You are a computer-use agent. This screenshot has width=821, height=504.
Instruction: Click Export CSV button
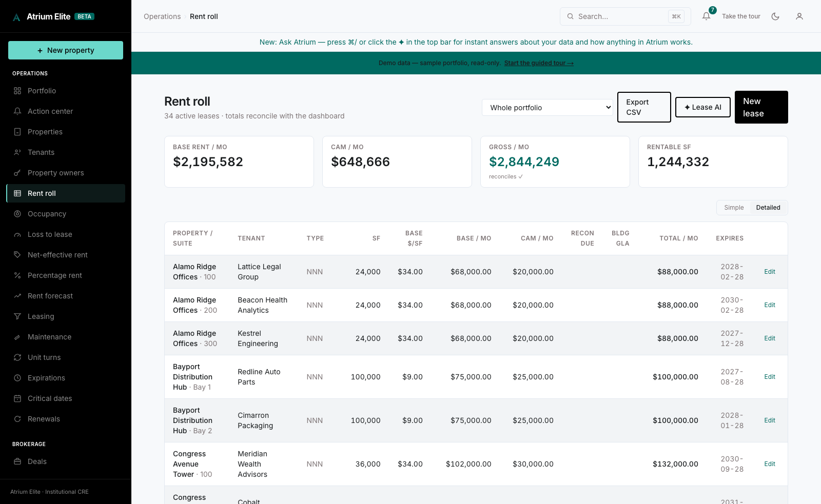click(x=644, y=107)
